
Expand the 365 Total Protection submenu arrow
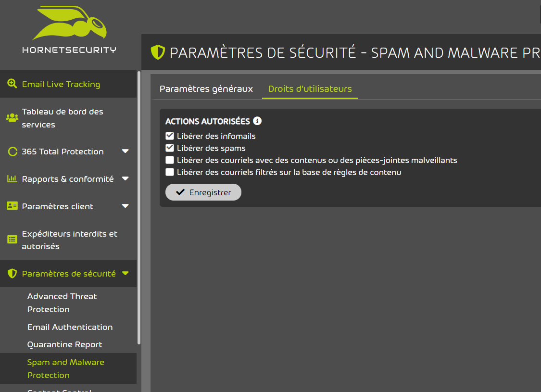[x=125, y=151]
